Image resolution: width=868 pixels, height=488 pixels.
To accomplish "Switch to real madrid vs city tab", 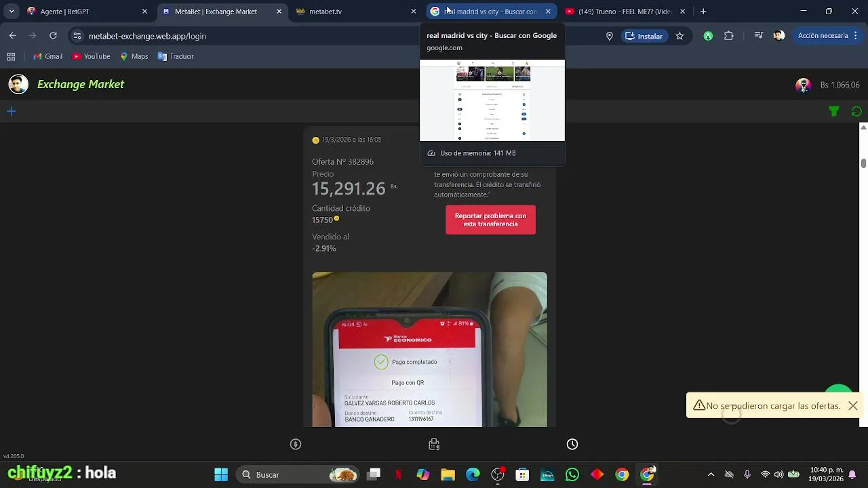I will pos(491,12).
